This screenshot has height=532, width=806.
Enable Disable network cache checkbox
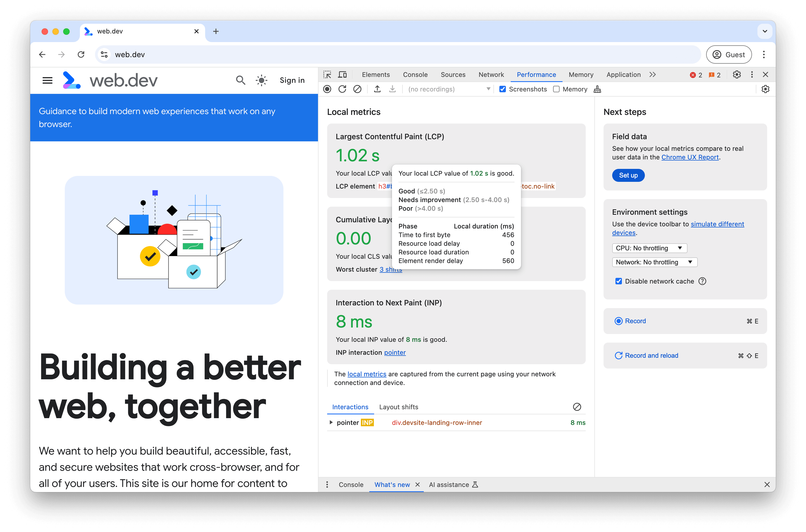click(x=619, y=281)
